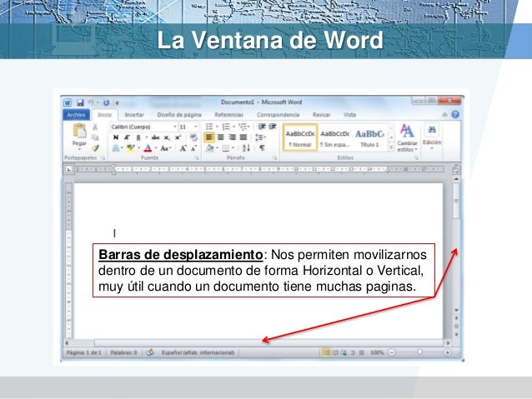Open the Fuente dialog launcher
This screenshot has width=532, height=399.
coord(197,158)
